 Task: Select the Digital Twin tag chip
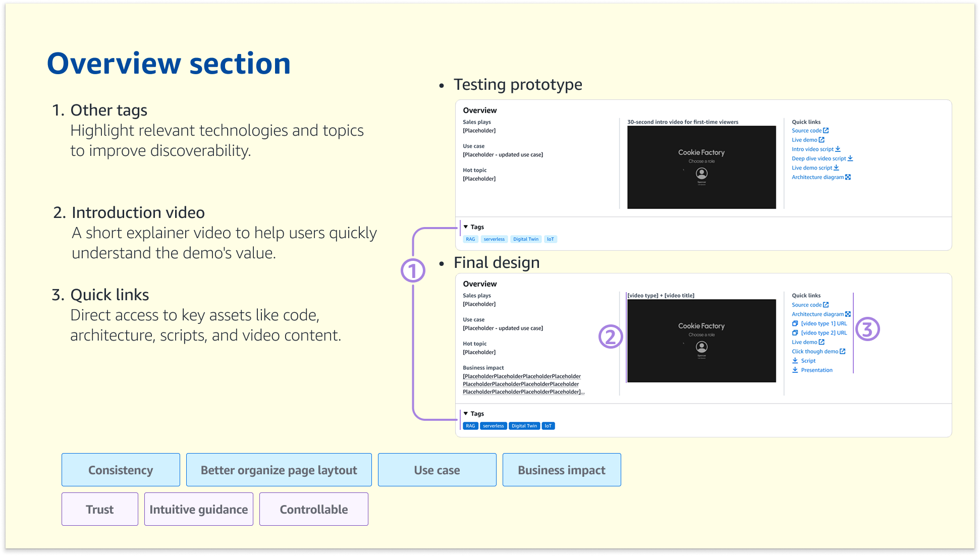[526, 239]
